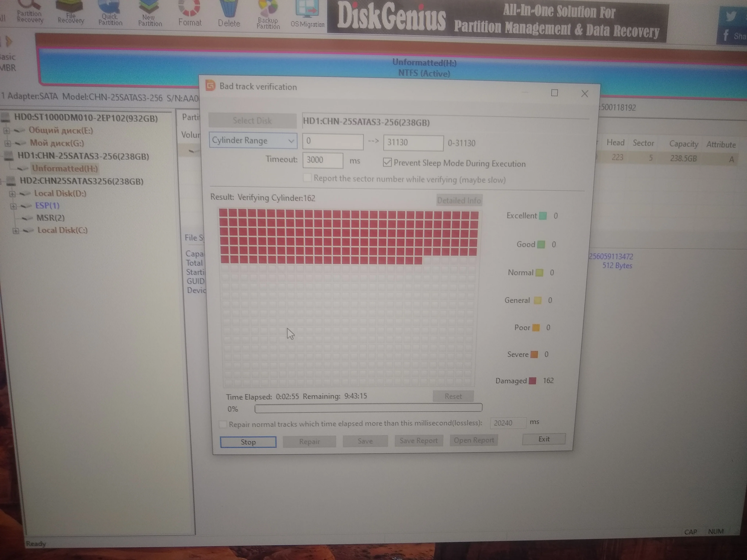Click the red Damaged color swatch
747x560 pixels.
[x=533, y=381]
